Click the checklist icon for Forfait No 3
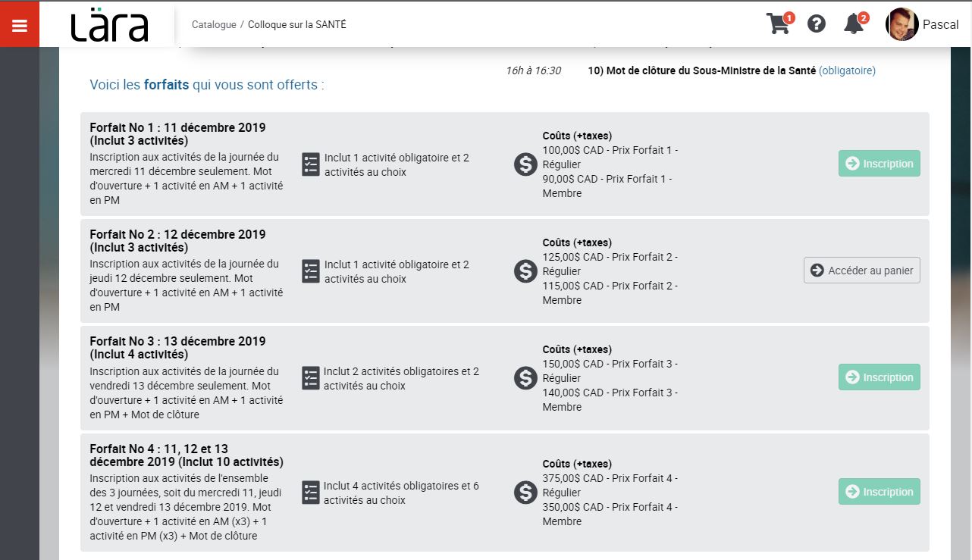Screen dimensions: 972x560 click(311, 378)
